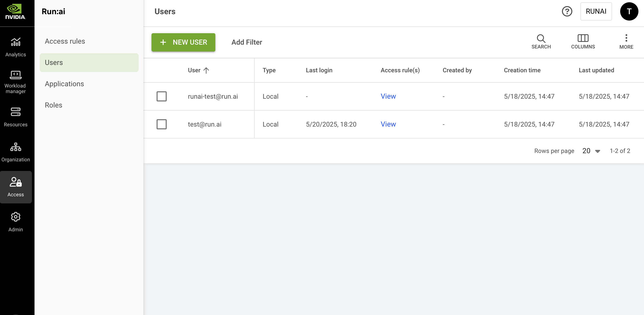Image resolution: width=644 pixels, height=315 pixels.
Task: Select checkbox for test@run.ai
Action: 161,124
